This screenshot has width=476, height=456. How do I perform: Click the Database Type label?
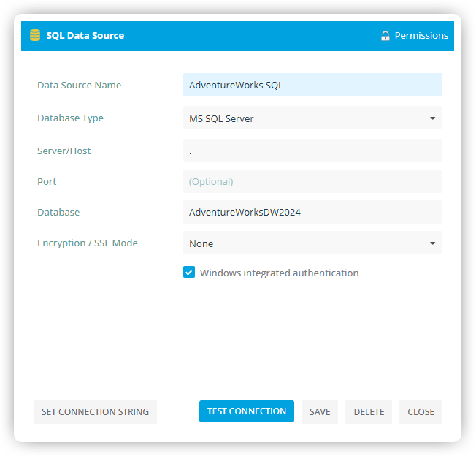tap(70, 118)
